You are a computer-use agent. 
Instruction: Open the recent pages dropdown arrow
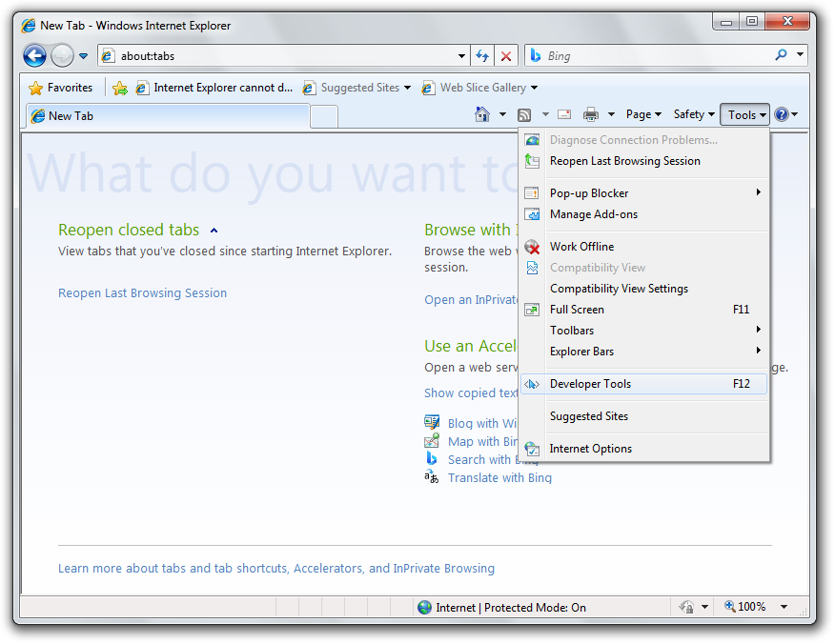pyautogui.click(x=84, y=56)
